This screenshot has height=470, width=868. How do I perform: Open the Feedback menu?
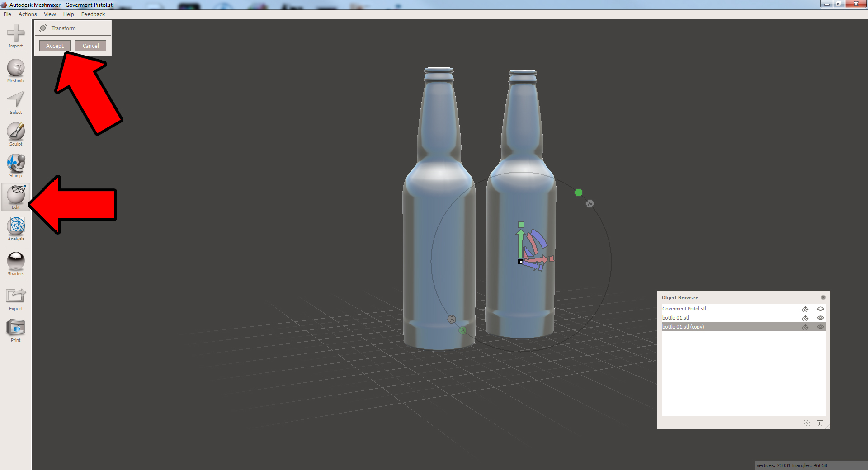pyautogui.click(x=93, y=14)
